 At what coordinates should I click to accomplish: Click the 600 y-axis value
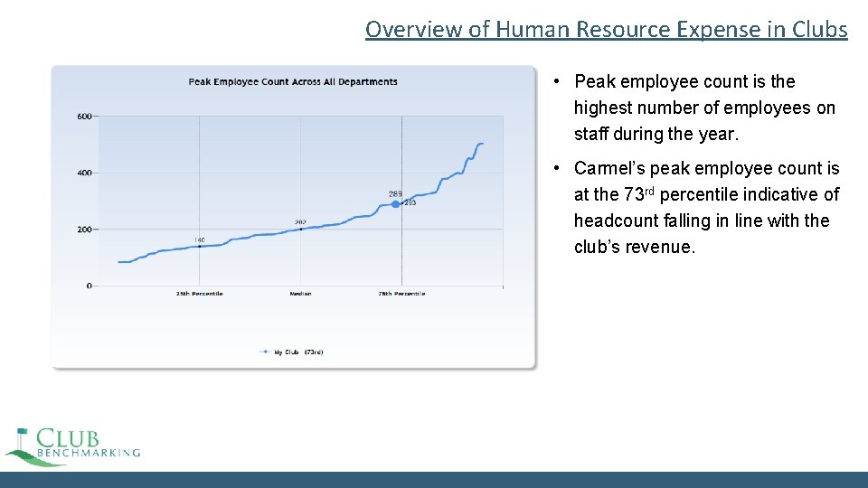(84, 117)
